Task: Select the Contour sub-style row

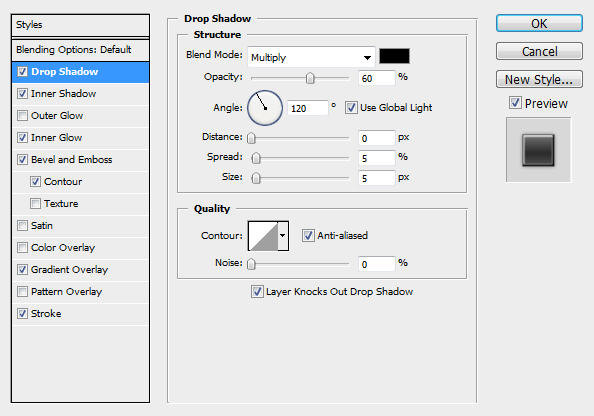Action: (x=80, y=181)
